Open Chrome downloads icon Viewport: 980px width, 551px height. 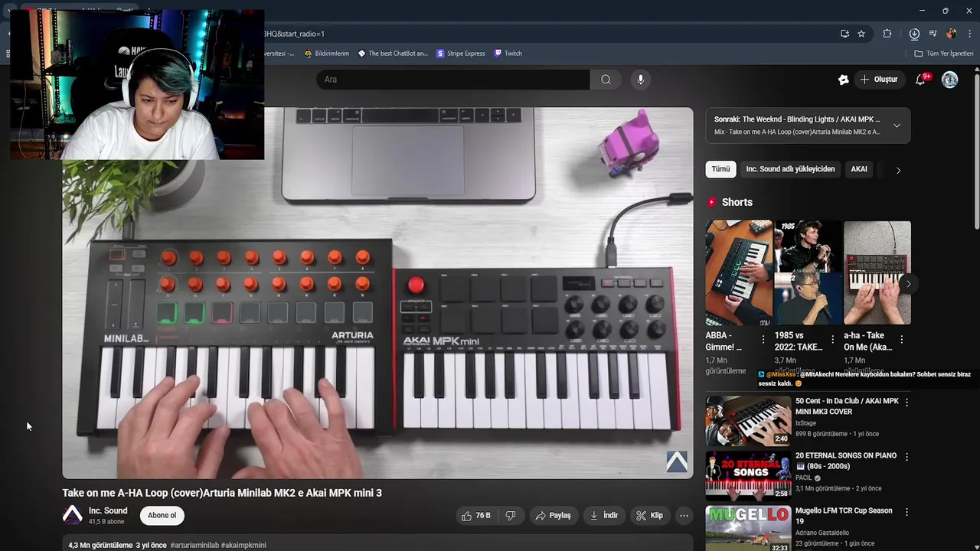tap(914, 34)
